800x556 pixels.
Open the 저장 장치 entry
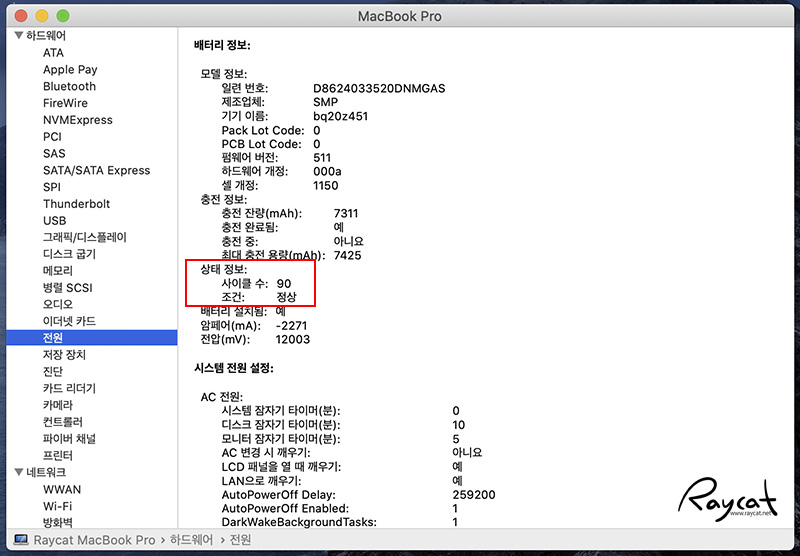pos(64,355)
